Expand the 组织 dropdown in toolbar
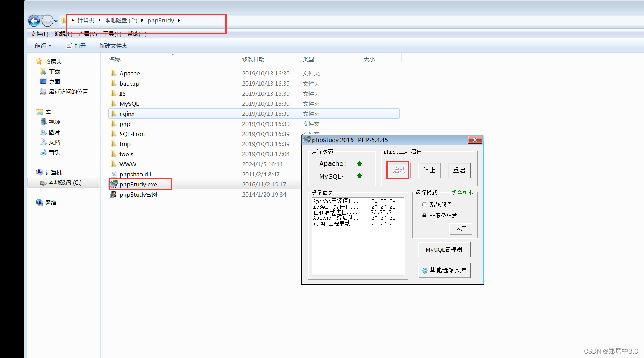Image resolution: width=644 pixels, height=358 pixels. [x=43, y=46]
